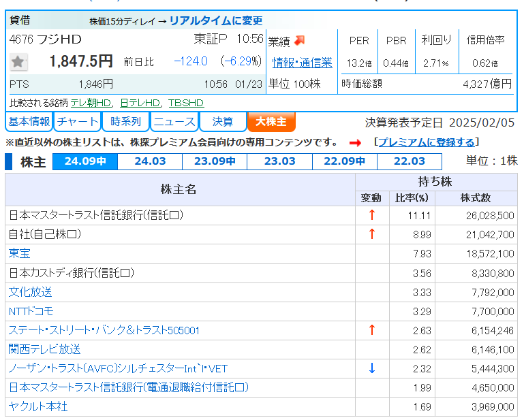
Task: Click the プレミアムに登録する link
Action: (427, 142)
